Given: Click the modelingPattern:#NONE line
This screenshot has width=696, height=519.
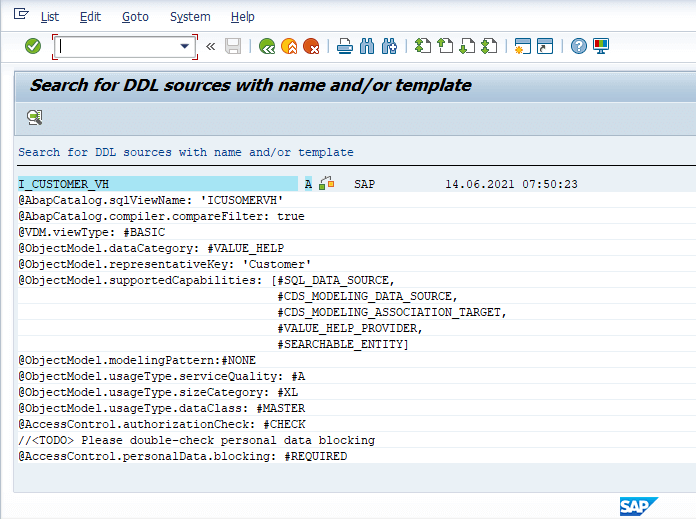Looking at the screenshot, I should (x=137, y=360).
